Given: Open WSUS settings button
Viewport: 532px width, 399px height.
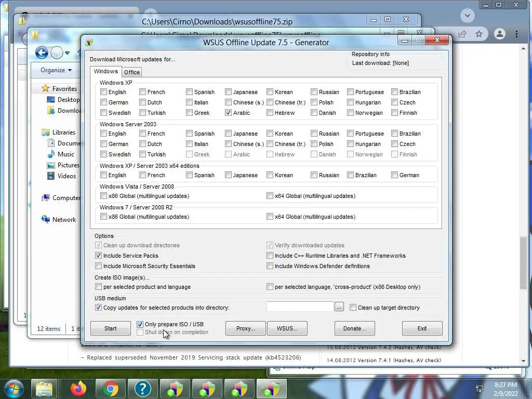Looking at the screenshot, I should tap(287, 328).
